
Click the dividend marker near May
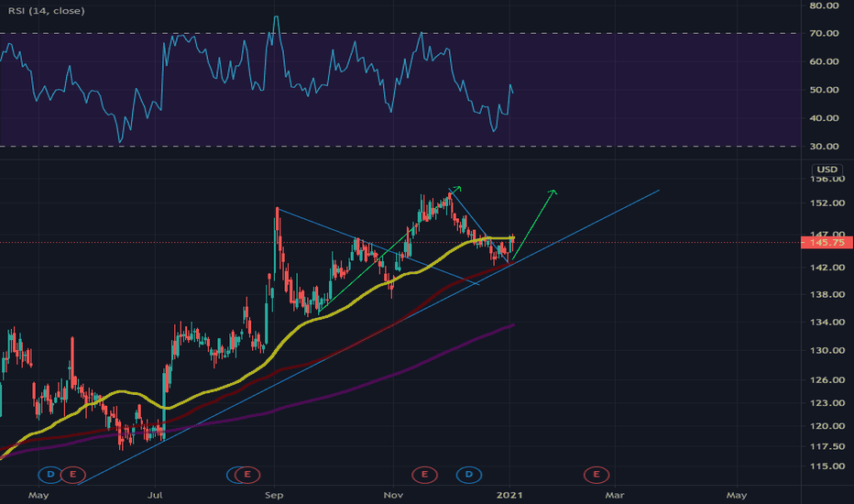pyautogui.click(x=50, y=475)
